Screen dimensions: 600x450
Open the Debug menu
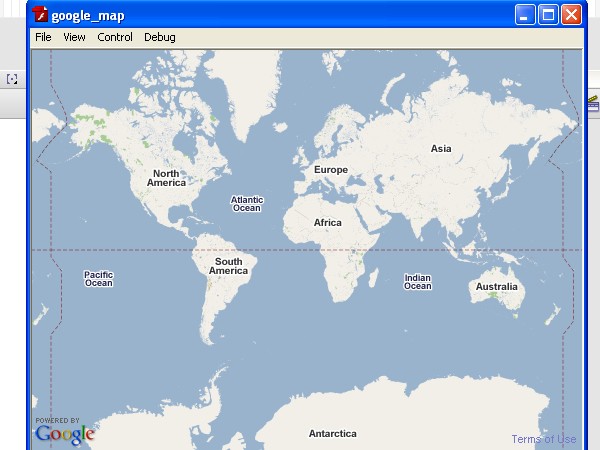click(160, 37)
